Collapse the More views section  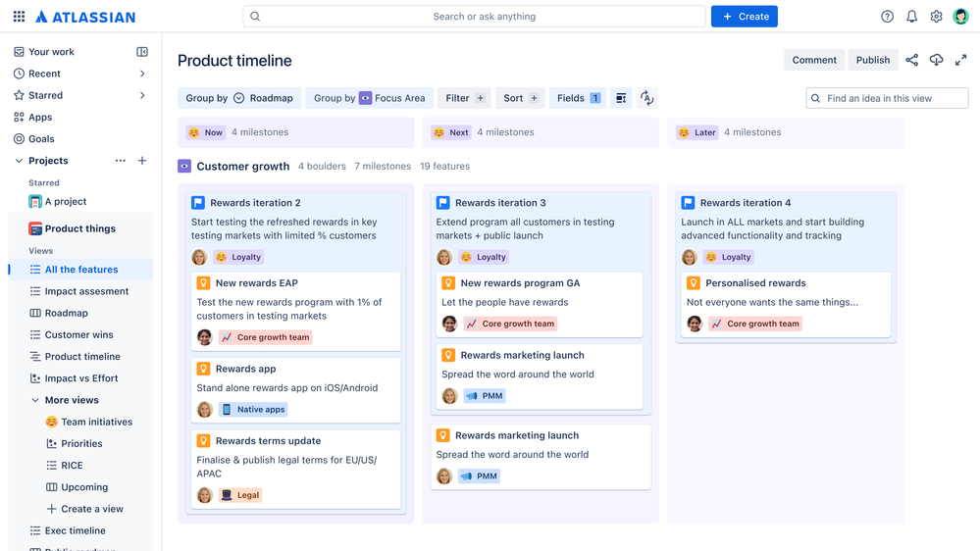tap(35, 400)
